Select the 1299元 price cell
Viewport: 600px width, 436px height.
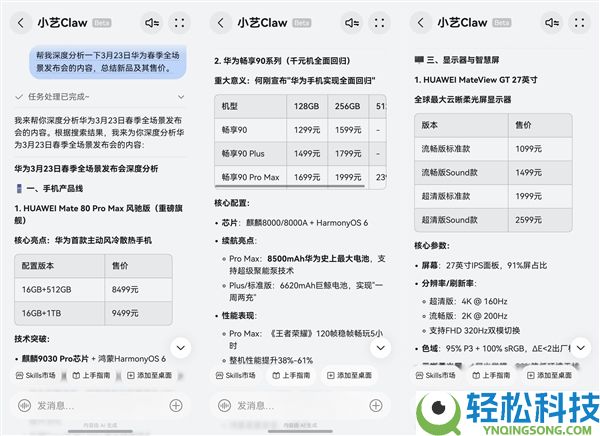[x=307, y=130]
